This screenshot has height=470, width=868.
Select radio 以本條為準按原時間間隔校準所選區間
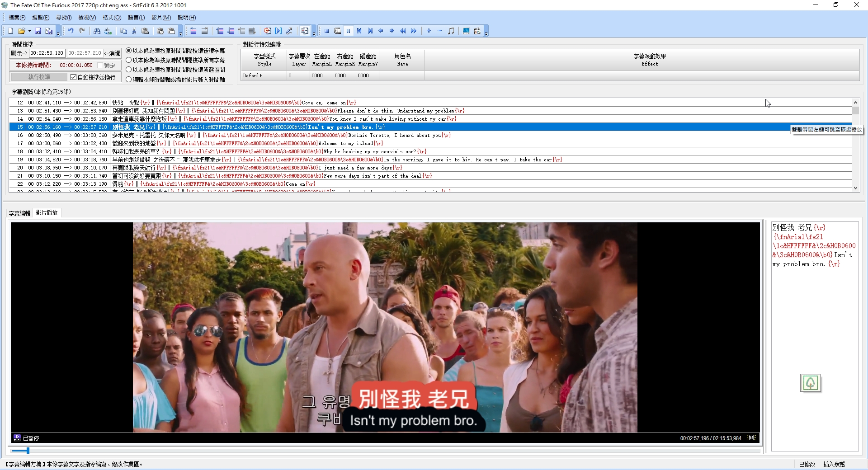(128, 70)
